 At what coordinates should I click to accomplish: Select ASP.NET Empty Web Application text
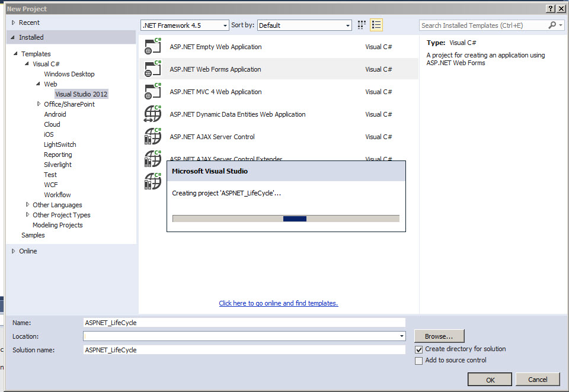point(216,47)
